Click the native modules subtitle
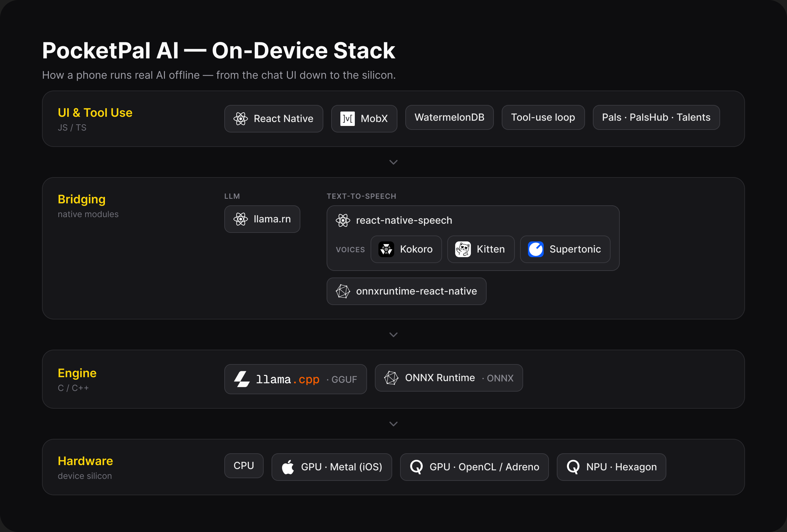 (x=88, y=215)
